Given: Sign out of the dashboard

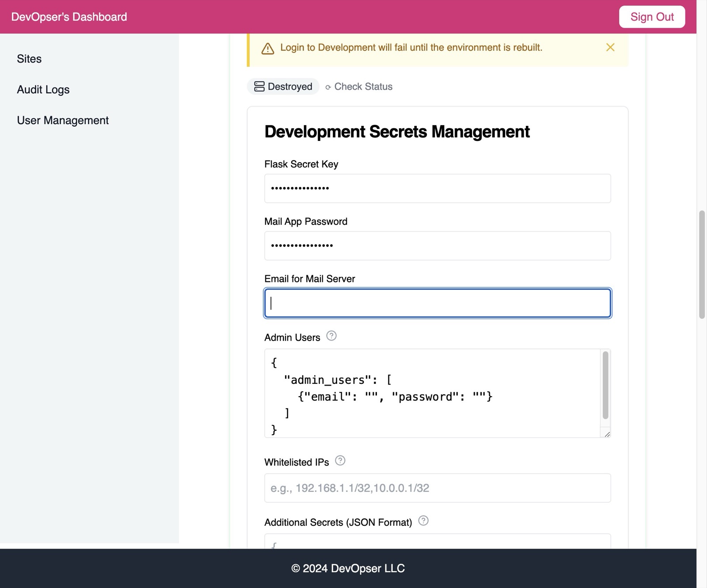Looking at the screenshot, I should coord(652,17).
